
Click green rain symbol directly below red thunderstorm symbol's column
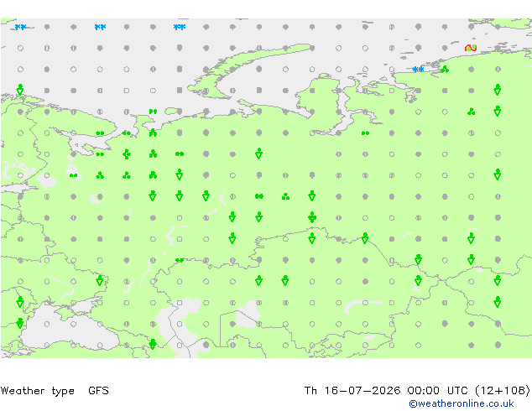471,112
